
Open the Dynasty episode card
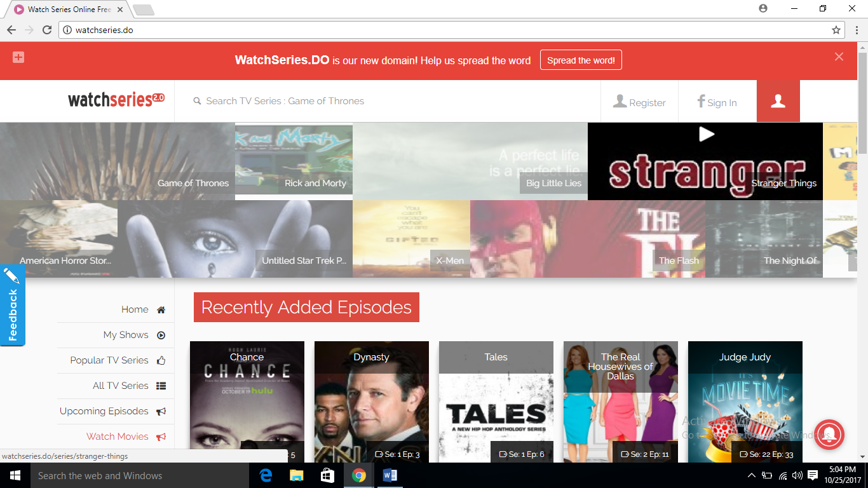(372, 402)
